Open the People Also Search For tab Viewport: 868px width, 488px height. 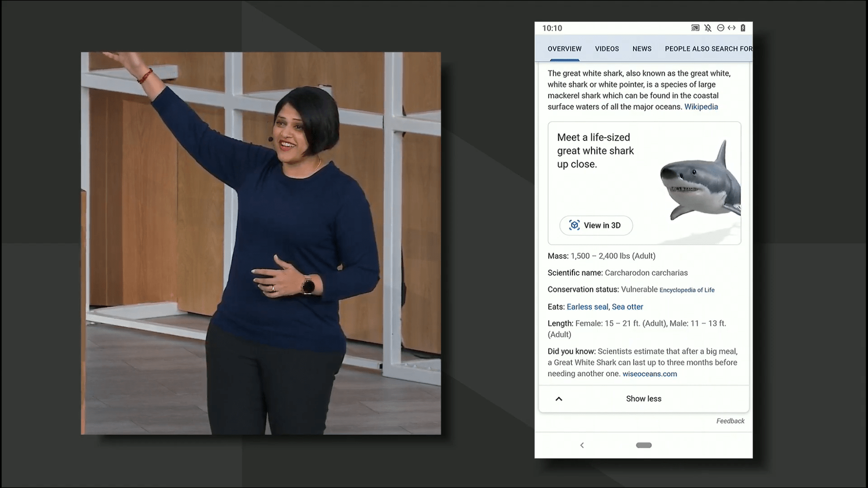tap(708, 49)
